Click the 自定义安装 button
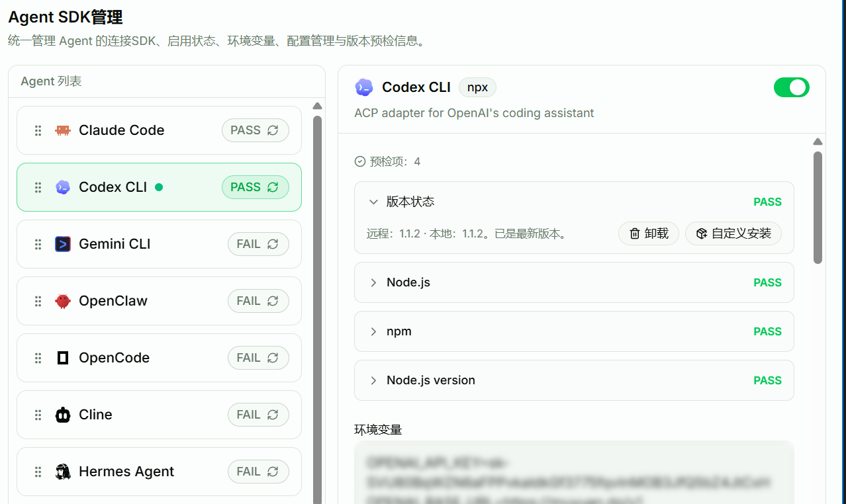Viewport: 846px width, 504px height. coord(733,233)
